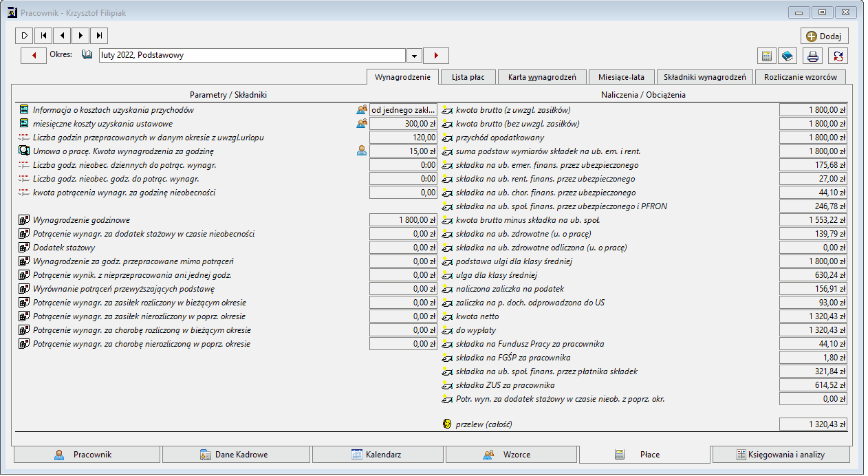Click the icon before 'Wynagrodzenie godzinowe'

(24, 220)
